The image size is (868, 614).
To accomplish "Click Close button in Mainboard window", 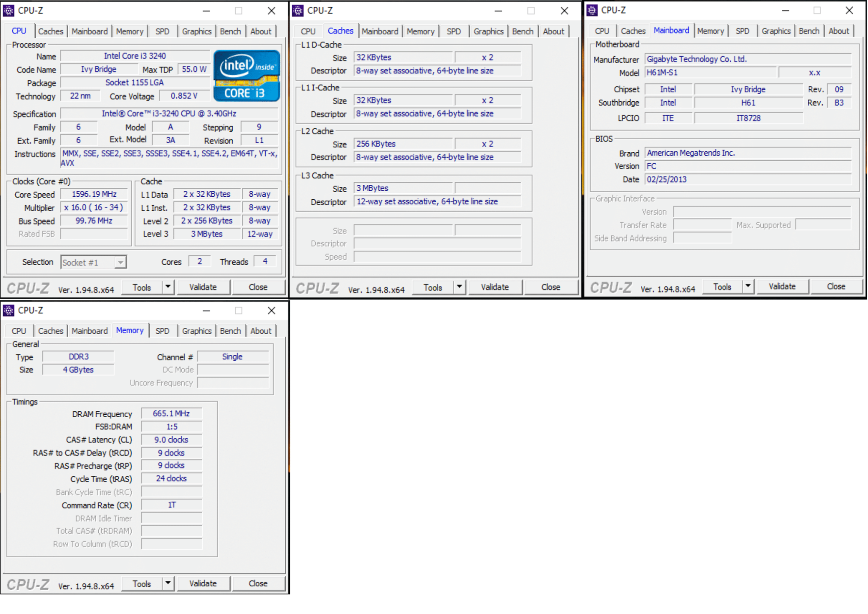I will click(836, 286).
